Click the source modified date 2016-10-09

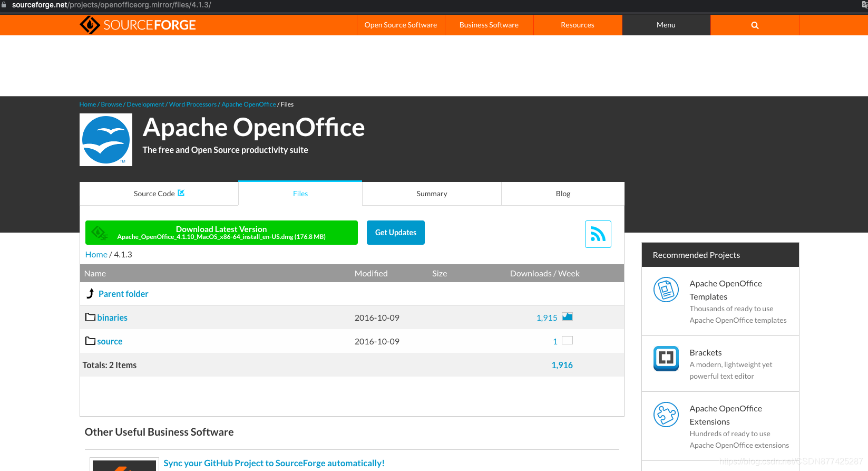[377, 341]
